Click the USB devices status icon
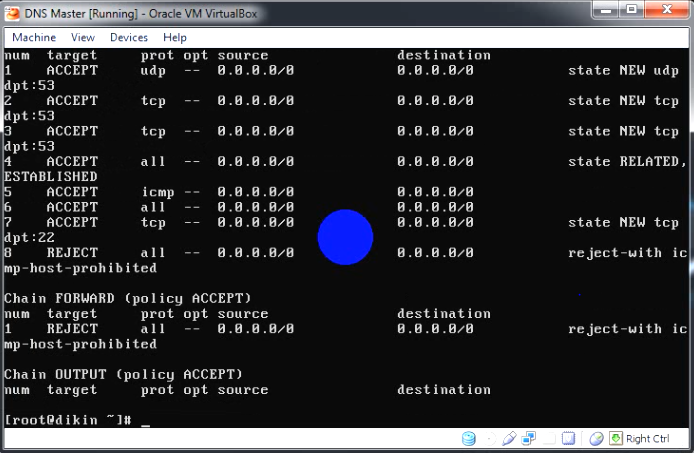This screenshot has width=694, height=453. 509,438
